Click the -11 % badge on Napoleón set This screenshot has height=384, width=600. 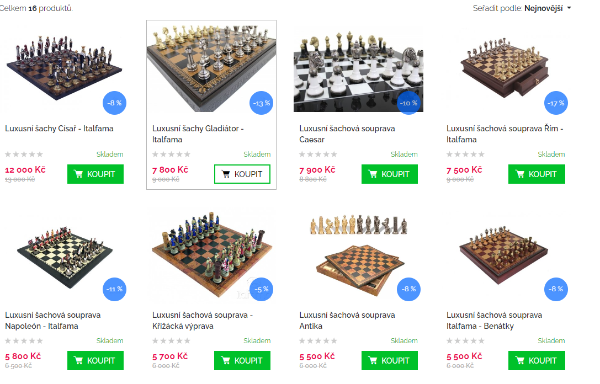tap(114, 289)
